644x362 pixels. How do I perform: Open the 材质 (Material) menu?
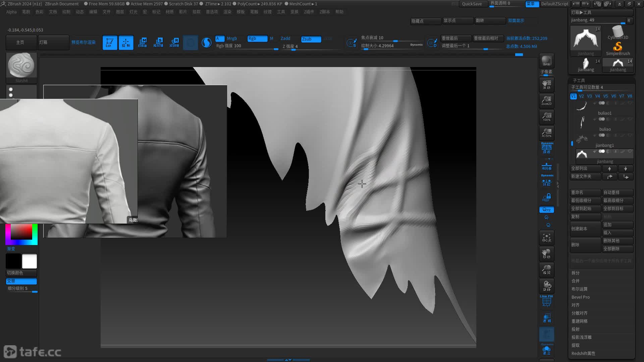tap(169, 12)
